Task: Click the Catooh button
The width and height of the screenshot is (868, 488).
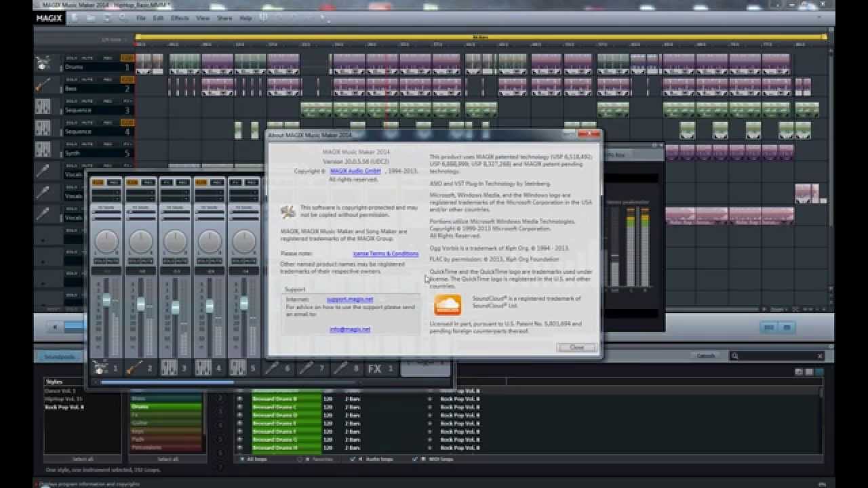Action: point(706,356)
